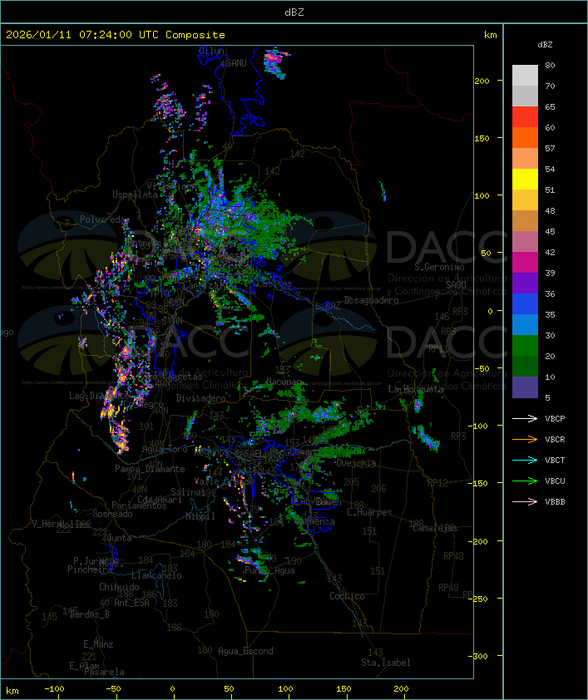This screenshot has width=588, height=700.
Task: Click the vertical axis -300 km label
Action: (x=477, y=656)
